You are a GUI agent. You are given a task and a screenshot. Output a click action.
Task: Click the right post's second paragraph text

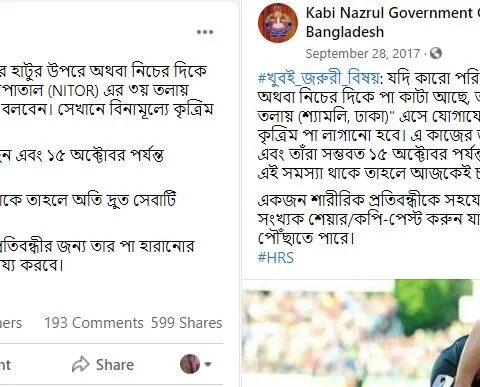[x=369, y=219]
